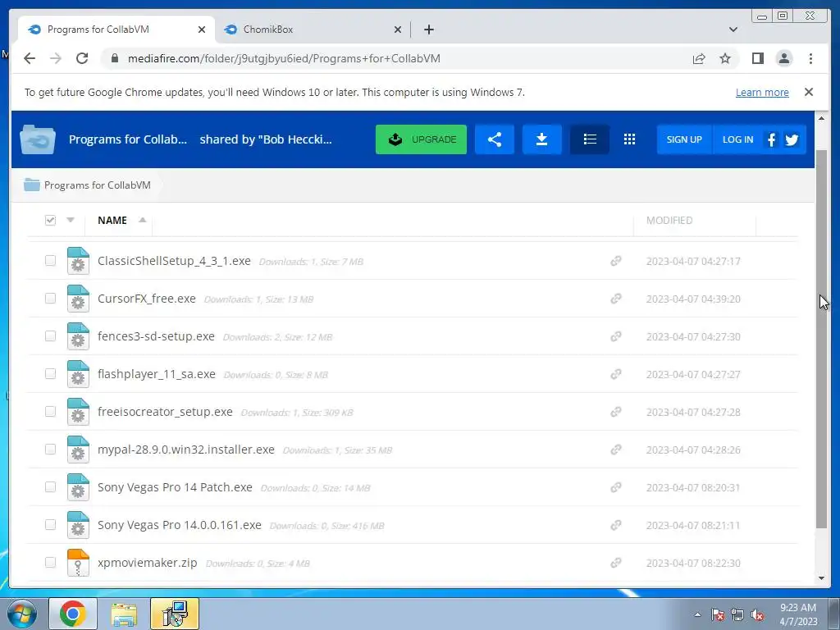Open the Windows Start menu orb
The width and height of the screenshot is (840, 630).
point(22,614)
